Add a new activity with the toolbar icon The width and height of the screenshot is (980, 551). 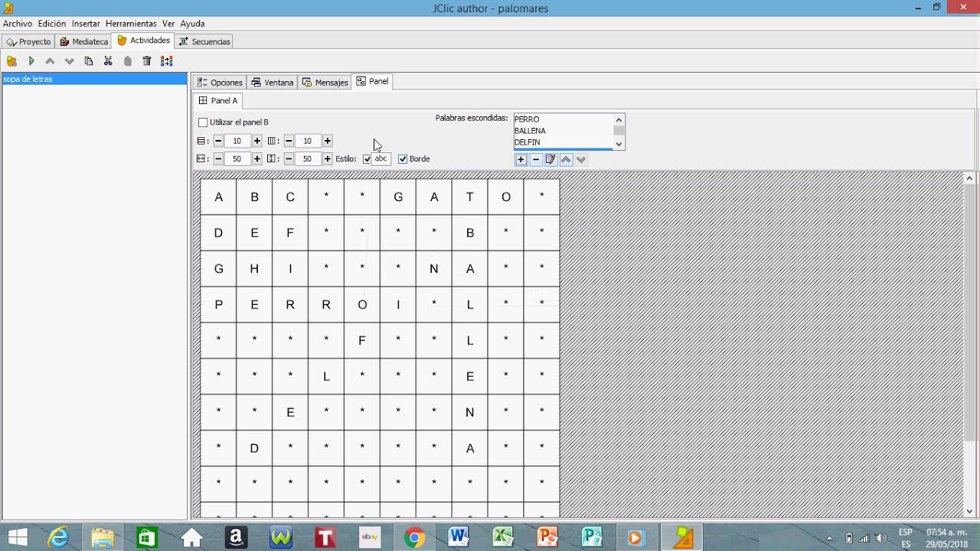point(11,61)
